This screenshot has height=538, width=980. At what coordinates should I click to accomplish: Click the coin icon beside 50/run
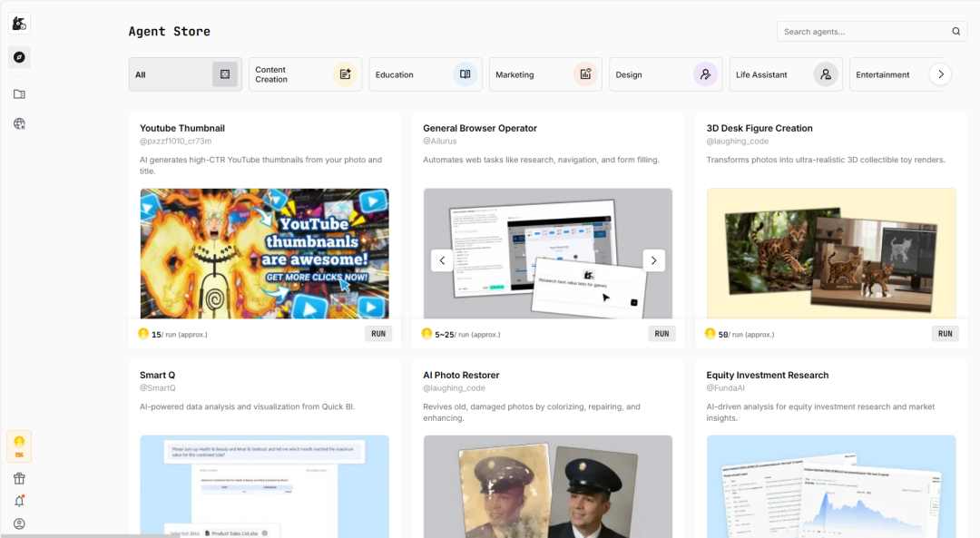[x=710, y=334]
